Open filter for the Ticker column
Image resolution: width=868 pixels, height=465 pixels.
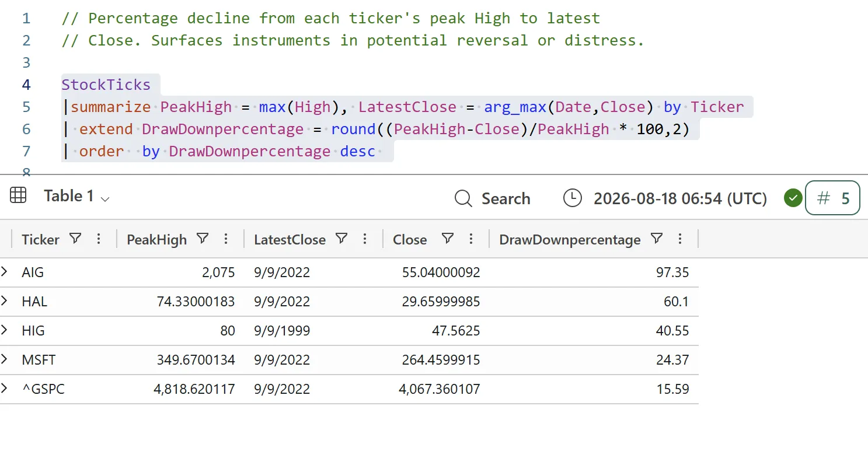coord(75,239)
